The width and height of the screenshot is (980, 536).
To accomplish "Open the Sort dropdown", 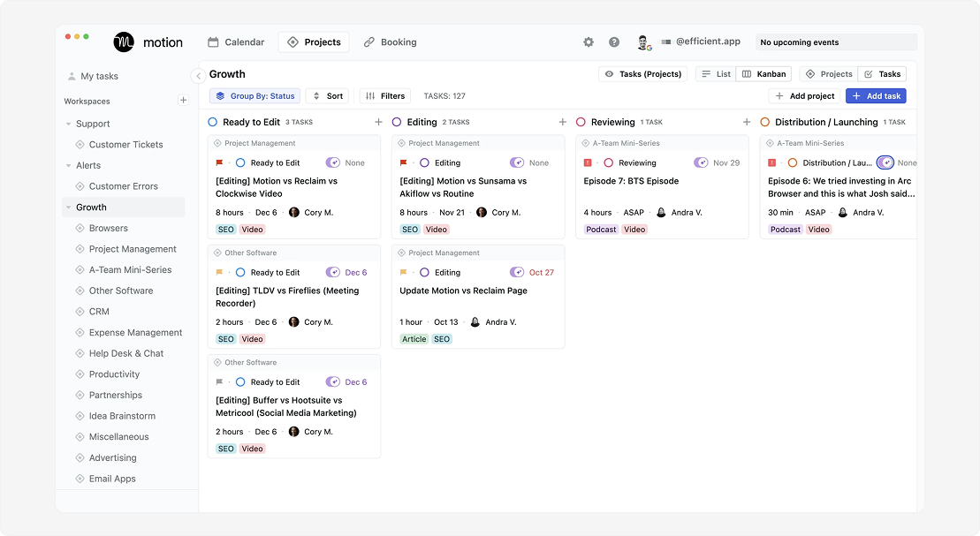I will (x=328, y=95).
